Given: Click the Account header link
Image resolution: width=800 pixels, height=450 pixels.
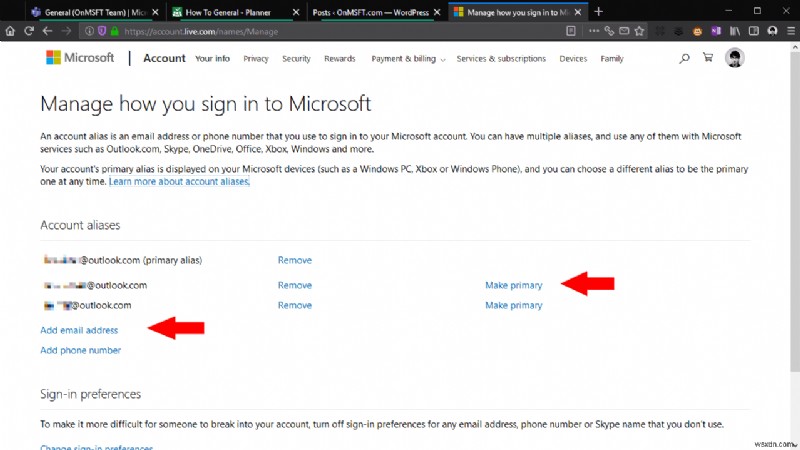Looking at the screenshot, I should pyautogui.click(x=164, y=58).
